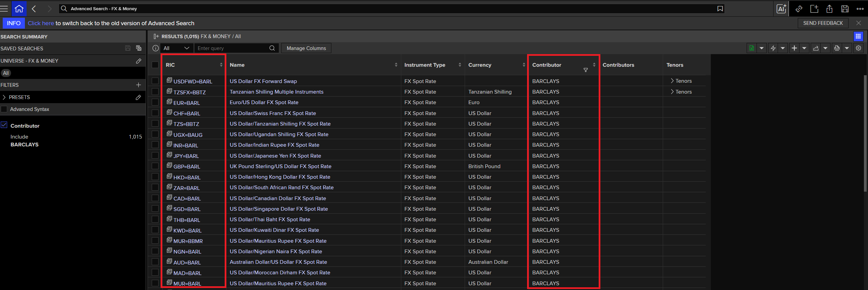Add a new filter
The image size is (868, 290).
(138, 85)
